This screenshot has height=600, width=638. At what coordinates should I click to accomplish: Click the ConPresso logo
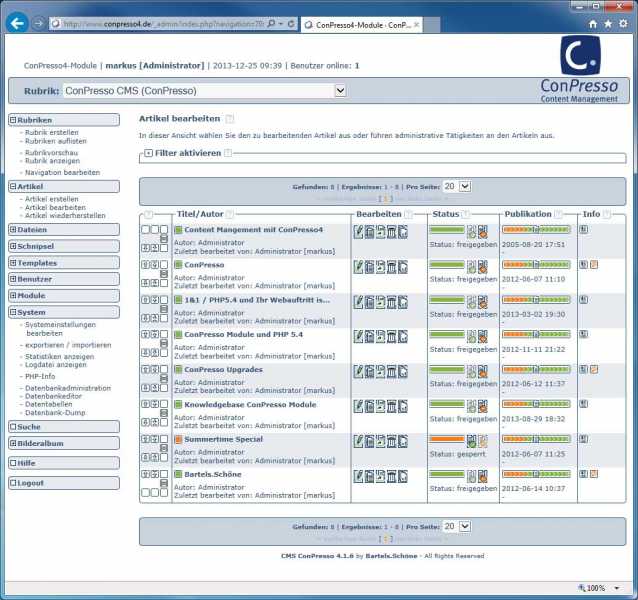pos(579,69)
